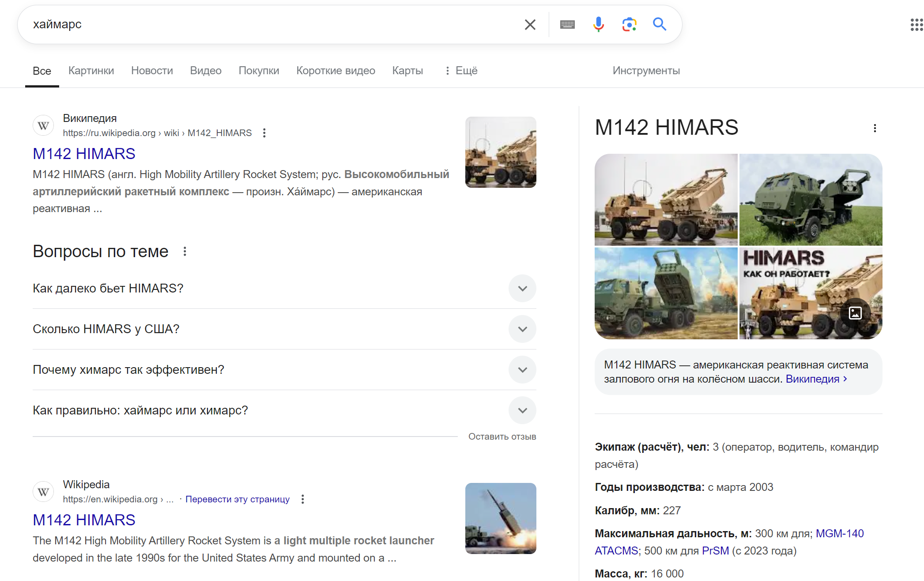The height and width of the screenshot is (581, 924).
Task: Open the three-dot menu next to Вопросы по теме
Action: [185, 251]
